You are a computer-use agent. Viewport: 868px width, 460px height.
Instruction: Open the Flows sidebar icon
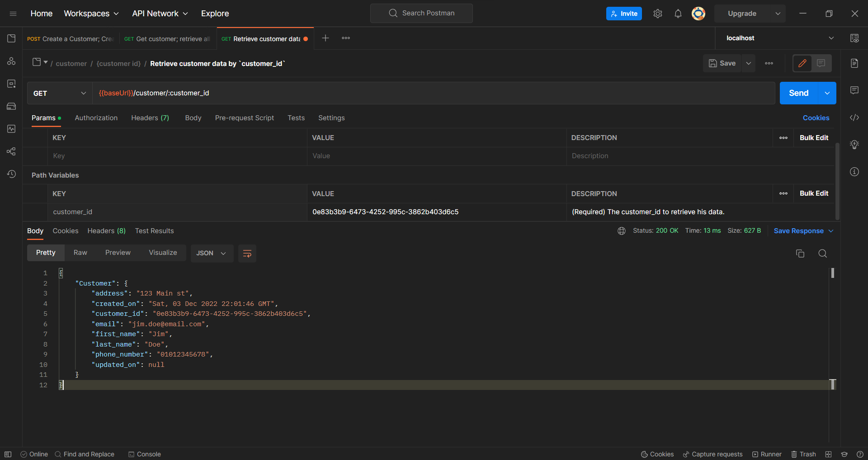11,151
